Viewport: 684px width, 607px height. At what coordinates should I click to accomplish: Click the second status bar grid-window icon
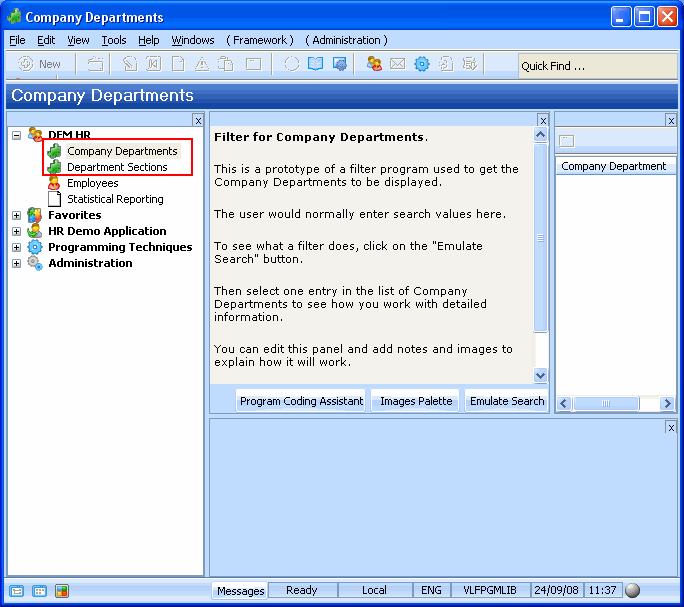click(x=39, y=591)
